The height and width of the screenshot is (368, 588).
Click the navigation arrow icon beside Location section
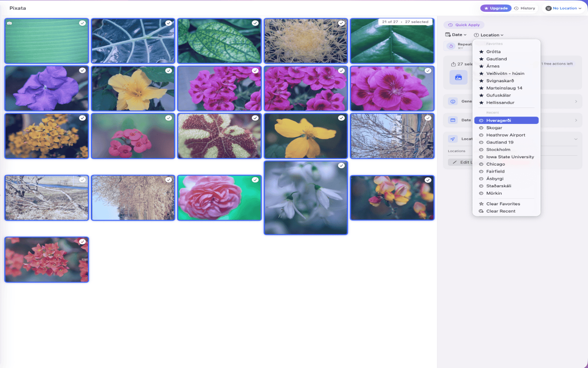[x=452, y=139]
